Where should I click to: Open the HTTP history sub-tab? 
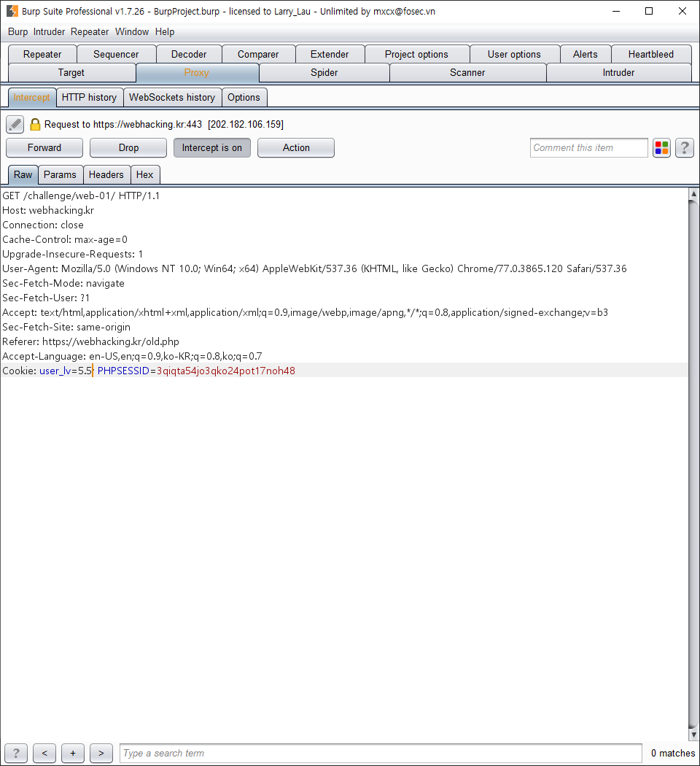pos(90,97)
